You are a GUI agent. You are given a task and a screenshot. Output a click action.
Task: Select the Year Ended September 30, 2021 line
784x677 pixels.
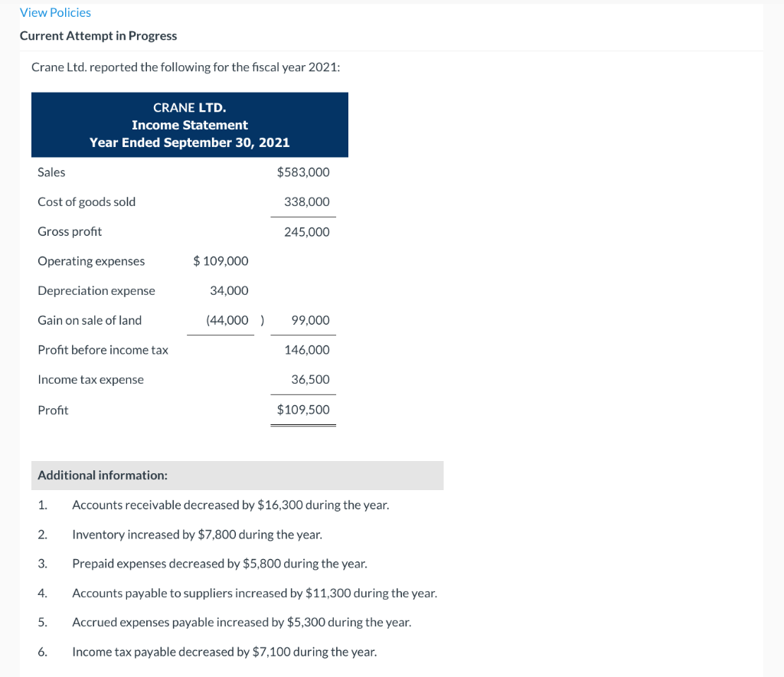(189, 142)
